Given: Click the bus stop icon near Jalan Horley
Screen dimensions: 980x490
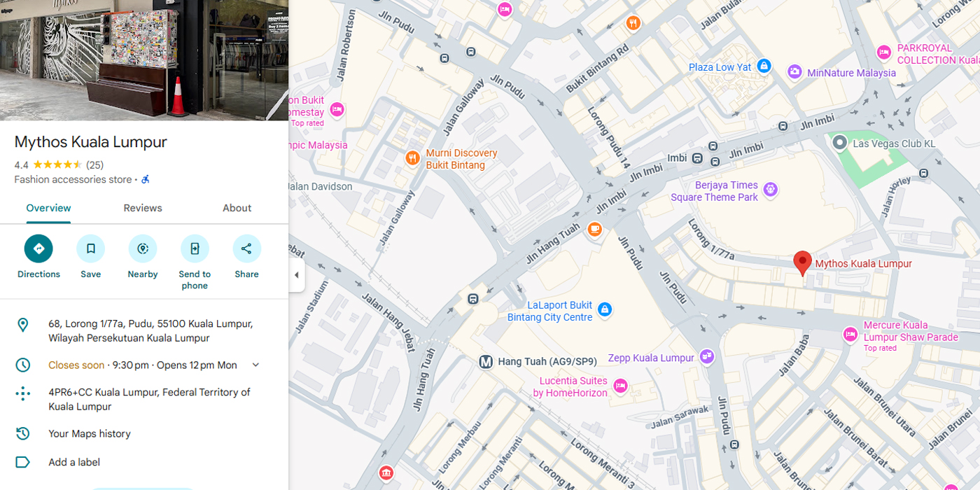Looking at the screenshot, I should 924,173.
